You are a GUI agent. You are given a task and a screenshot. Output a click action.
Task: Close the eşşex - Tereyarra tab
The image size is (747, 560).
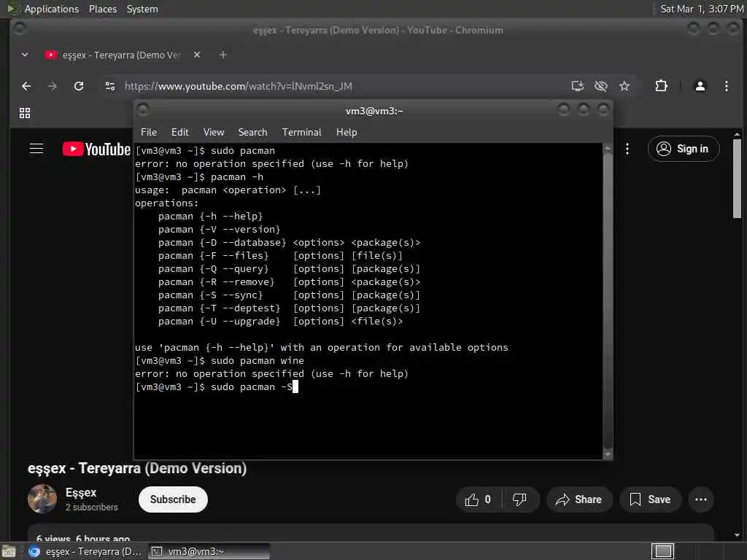pos(197,55)
